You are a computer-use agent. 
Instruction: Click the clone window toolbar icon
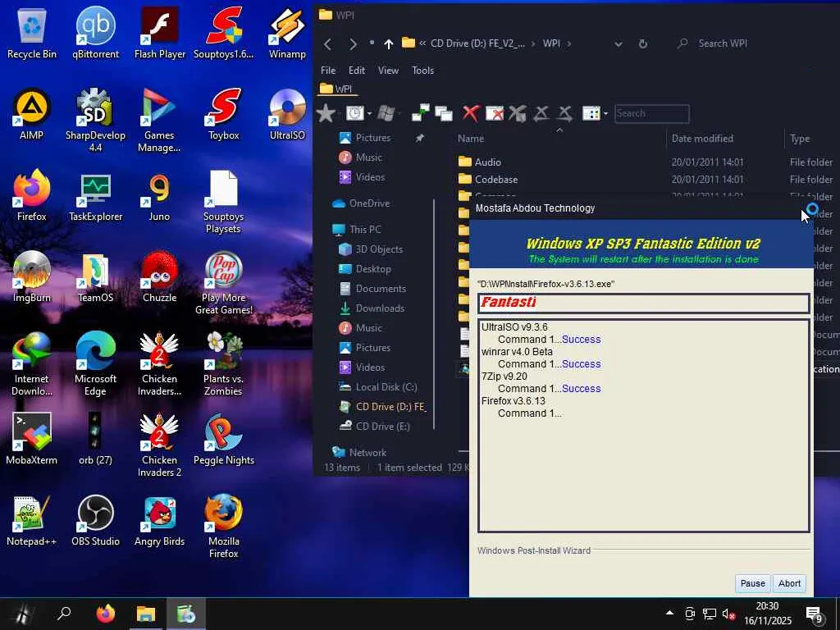pyautogui.click(x=444, y=113)
